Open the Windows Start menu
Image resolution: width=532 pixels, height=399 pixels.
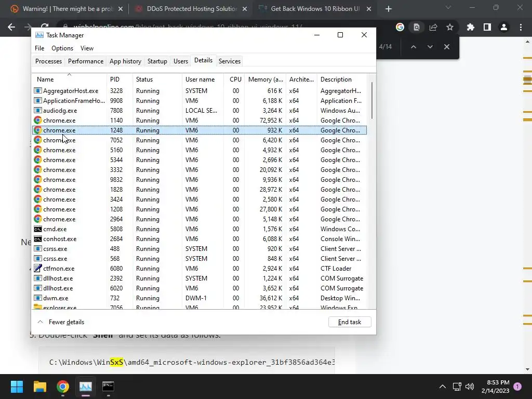pos(17,387)
